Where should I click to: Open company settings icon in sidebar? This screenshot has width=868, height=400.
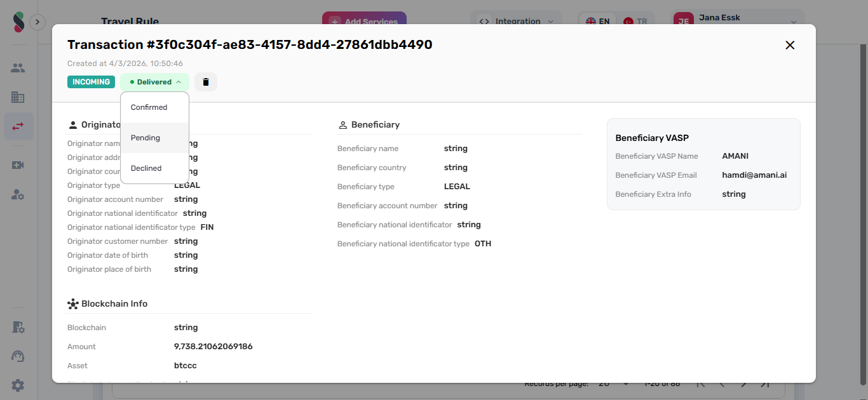click(x=18, y=327)
